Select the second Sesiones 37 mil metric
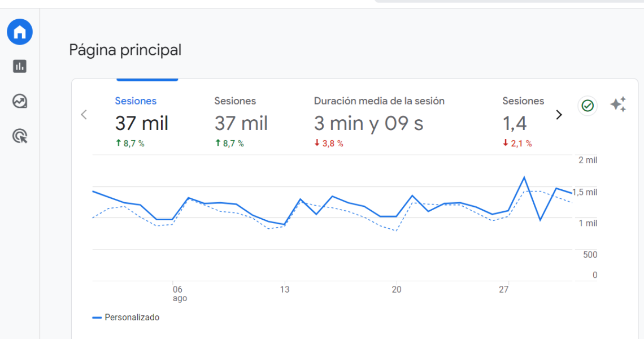The height and width of the screenshot is (339, 644). click(241, 121)
